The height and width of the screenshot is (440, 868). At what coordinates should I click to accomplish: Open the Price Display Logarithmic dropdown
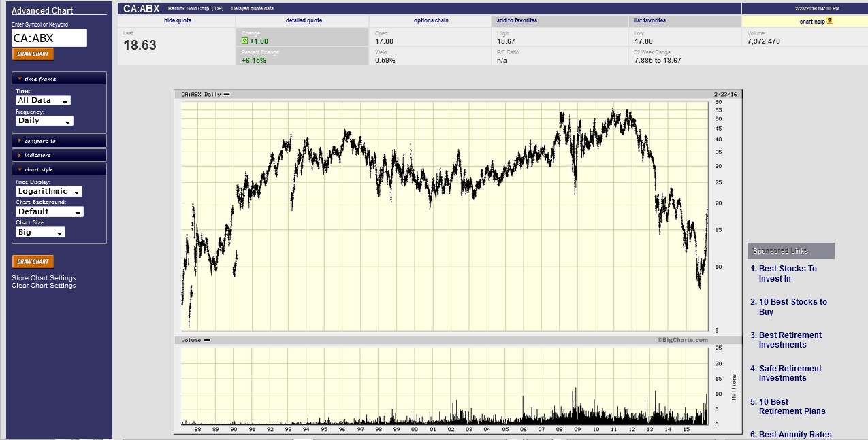click(48, 192)
